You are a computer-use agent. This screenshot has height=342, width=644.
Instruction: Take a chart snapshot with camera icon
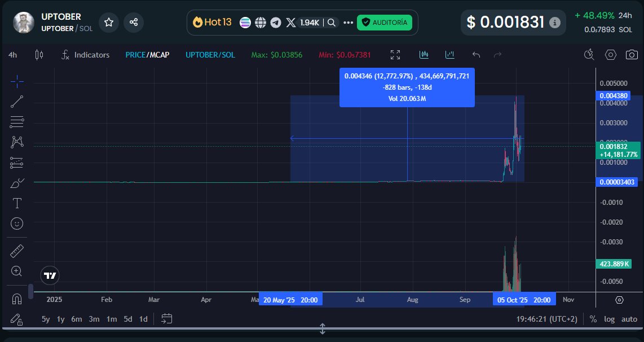[632, 55]
